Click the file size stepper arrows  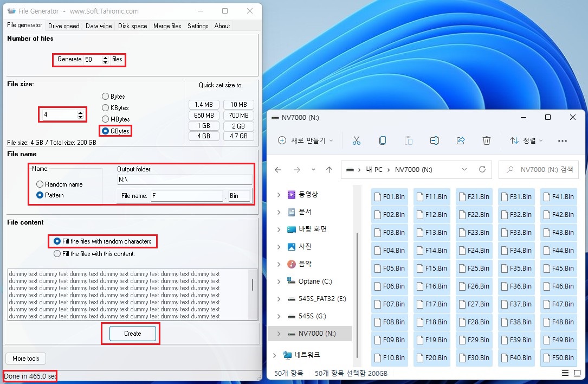tap(80, 114)
